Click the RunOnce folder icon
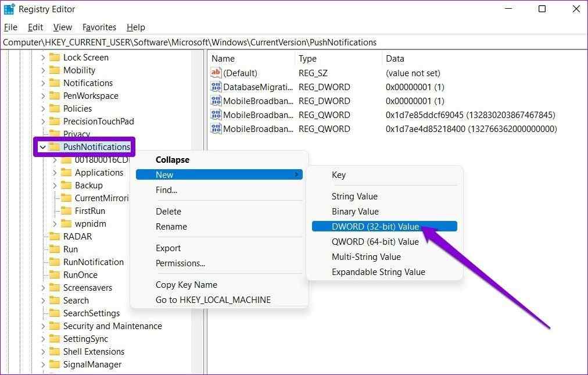Viewport: 588px width, 375px height. (x=55, y=274)
